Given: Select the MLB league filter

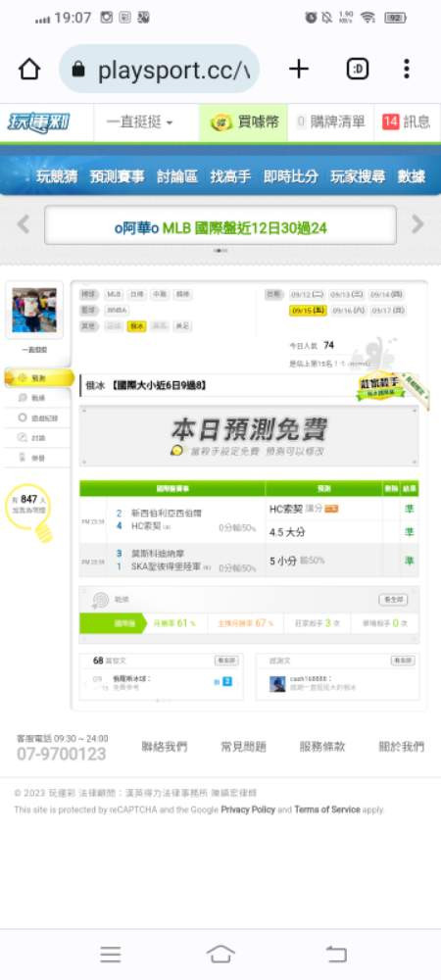Looking at the screenshot, I should (x=114, y=294).
